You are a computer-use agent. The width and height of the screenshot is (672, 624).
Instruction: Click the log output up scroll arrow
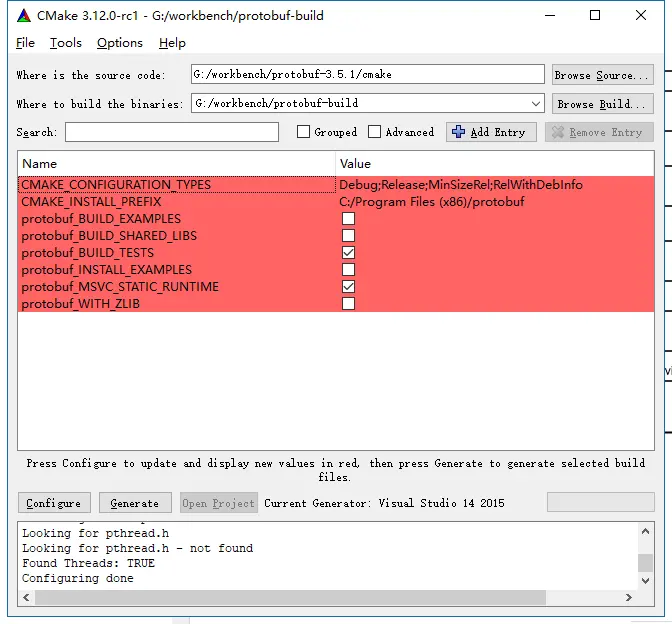coord(645,531)
